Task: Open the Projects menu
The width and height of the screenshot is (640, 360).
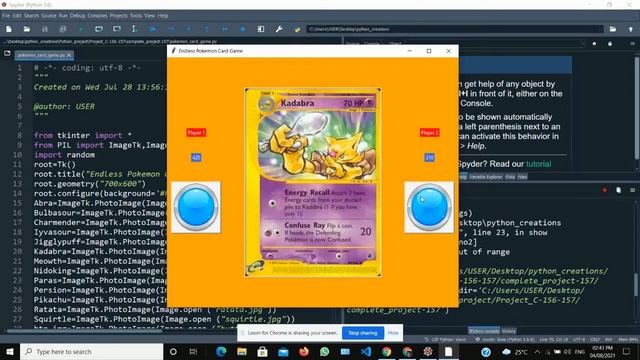Action: tap(118, 16)
